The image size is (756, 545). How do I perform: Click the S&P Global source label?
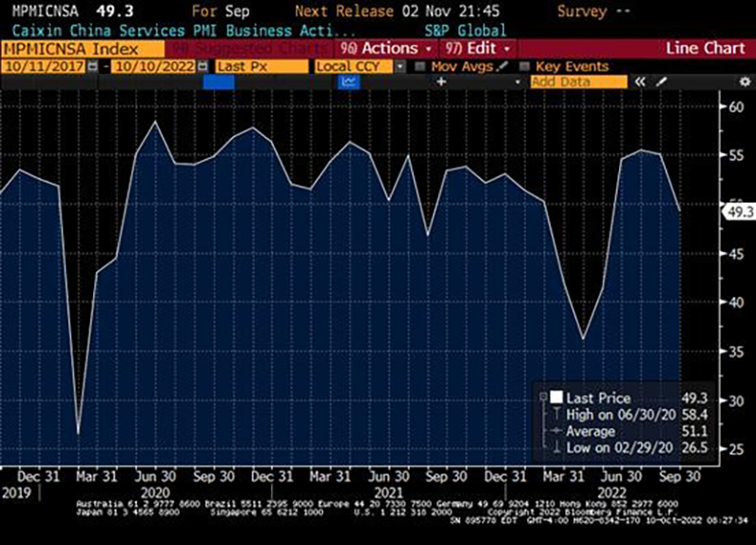tap(465, 30)
